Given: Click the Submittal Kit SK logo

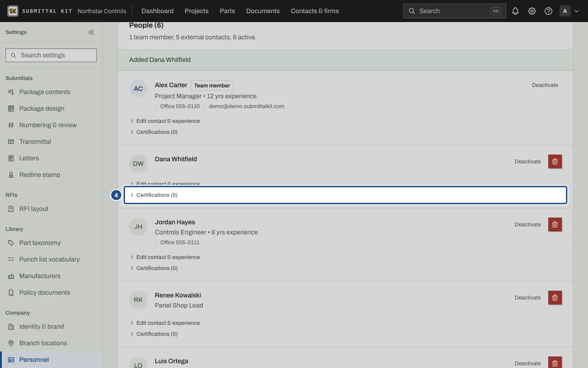Looking at the screenshot, I should point(13,11).
